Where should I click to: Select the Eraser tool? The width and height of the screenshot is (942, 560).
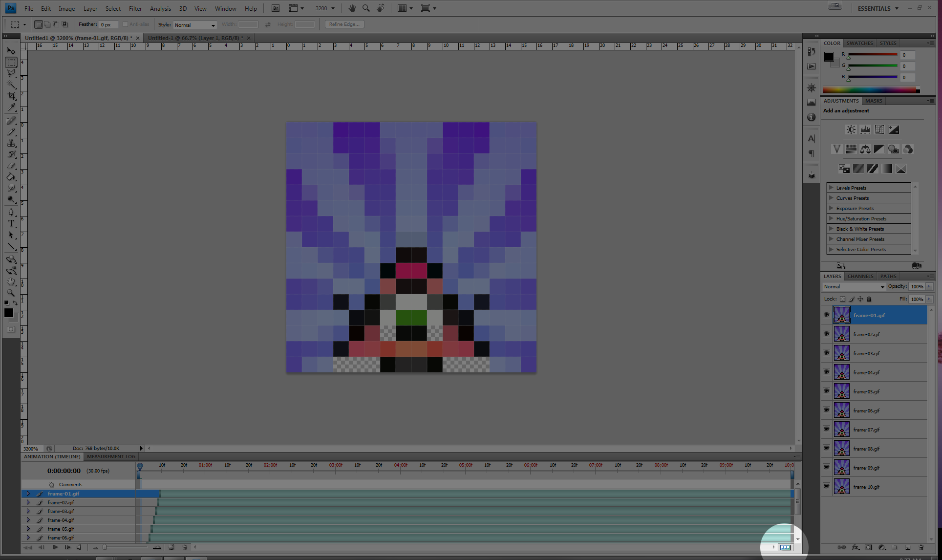tap(11, 166)
